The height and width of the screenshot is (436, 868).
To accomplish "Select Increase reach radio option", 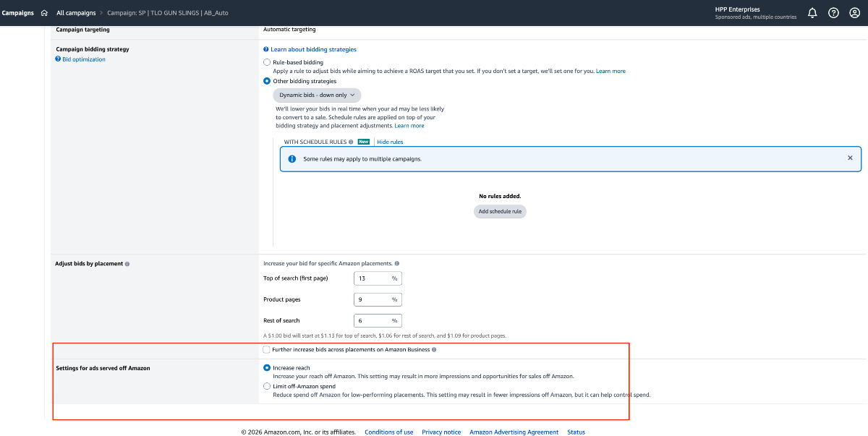I will pos(267,368).
